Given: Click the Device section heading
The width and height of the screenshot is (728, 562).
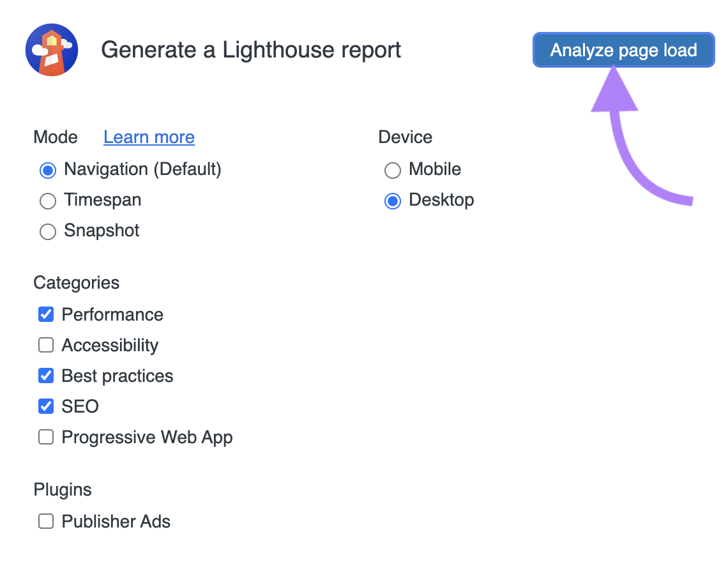Looking at the screenshot, I should pyautogui.click(x=405, y=137).
